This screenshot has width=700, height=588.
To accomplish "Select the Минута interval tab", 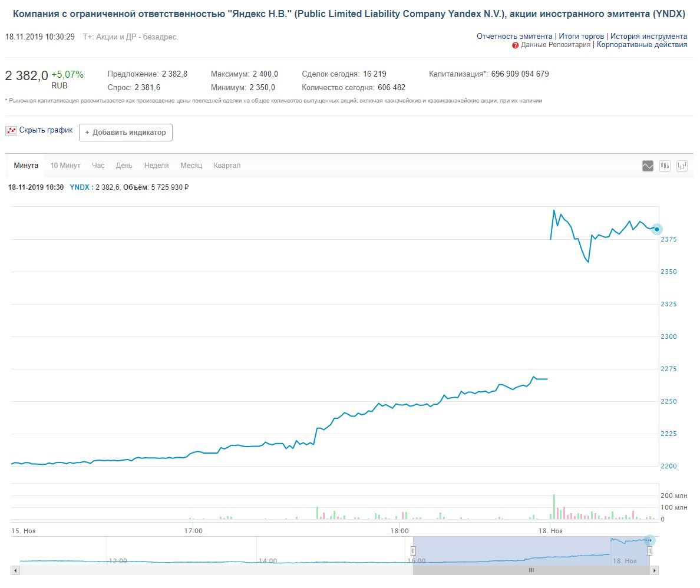I will 26,166.
